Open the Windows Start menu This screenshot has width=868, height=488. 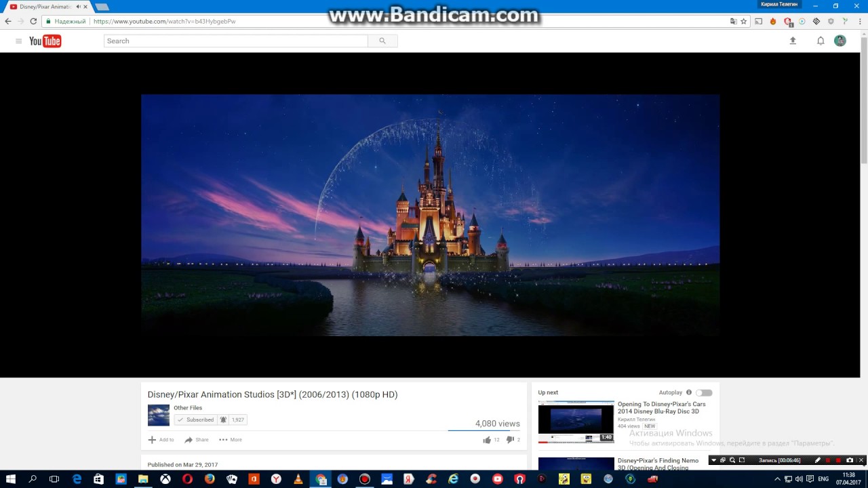pos(11,479)
